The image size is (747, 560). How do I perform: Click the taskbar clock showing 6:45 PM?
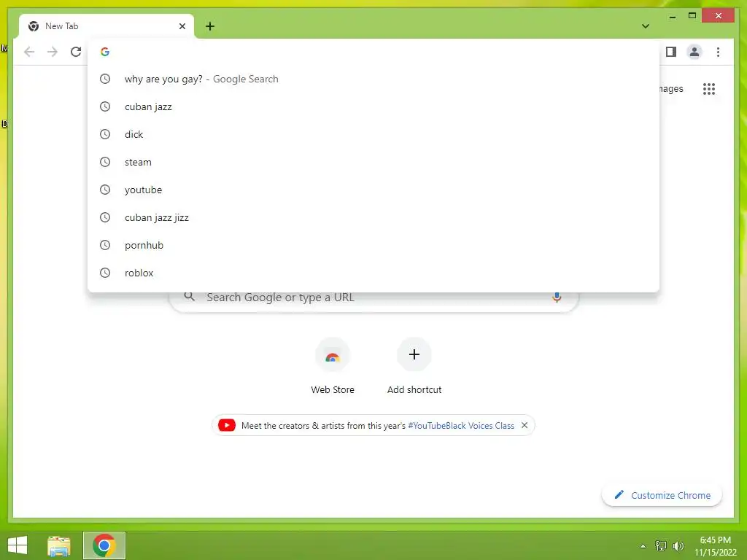tap(715, 546)
